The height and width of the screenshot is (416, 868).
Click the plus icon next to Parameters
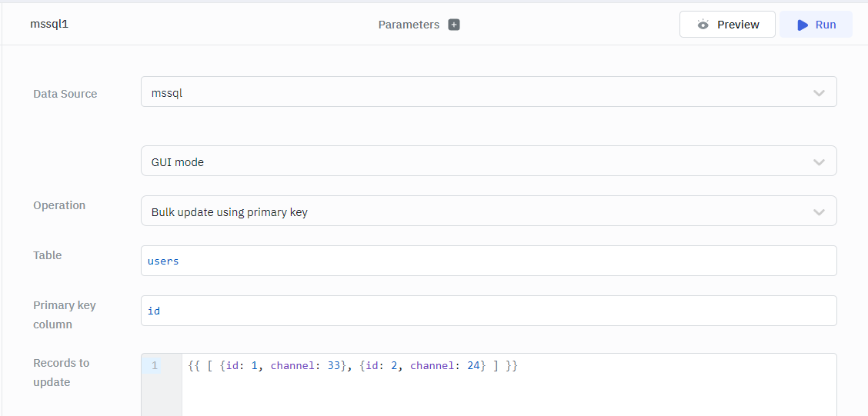(x=454, y=25)
